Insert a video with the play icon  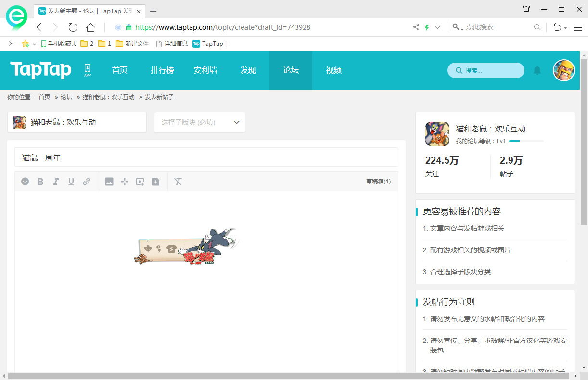click(140, 182)
